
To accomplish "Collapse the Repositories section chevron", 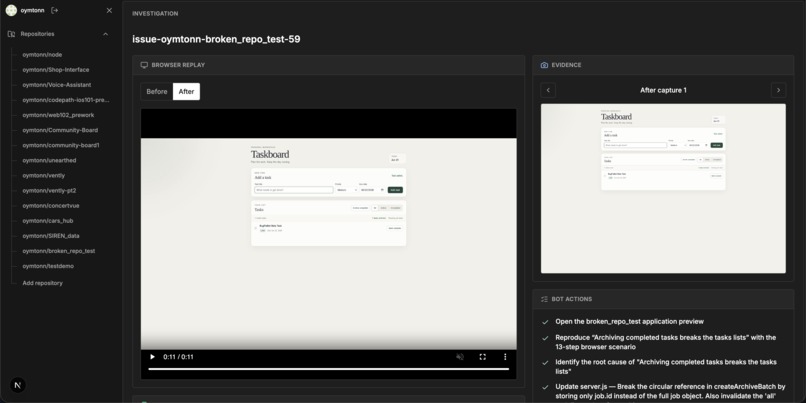I will pos(105,34).
